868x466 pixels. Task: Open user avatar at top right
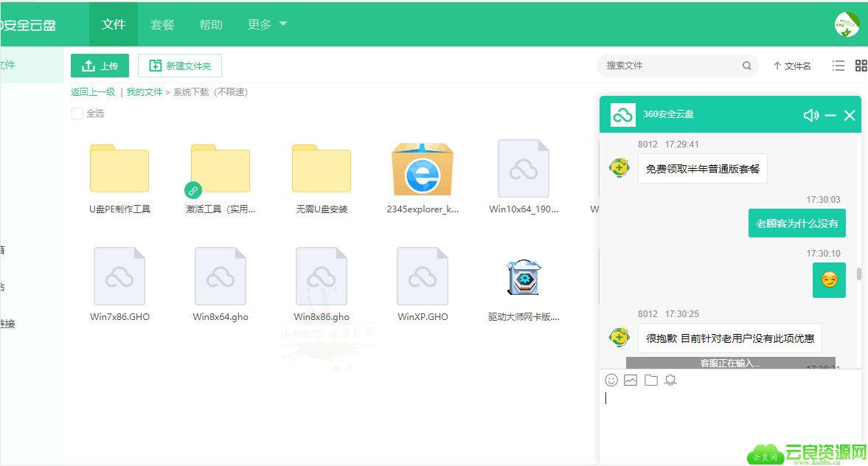point(847,24)
